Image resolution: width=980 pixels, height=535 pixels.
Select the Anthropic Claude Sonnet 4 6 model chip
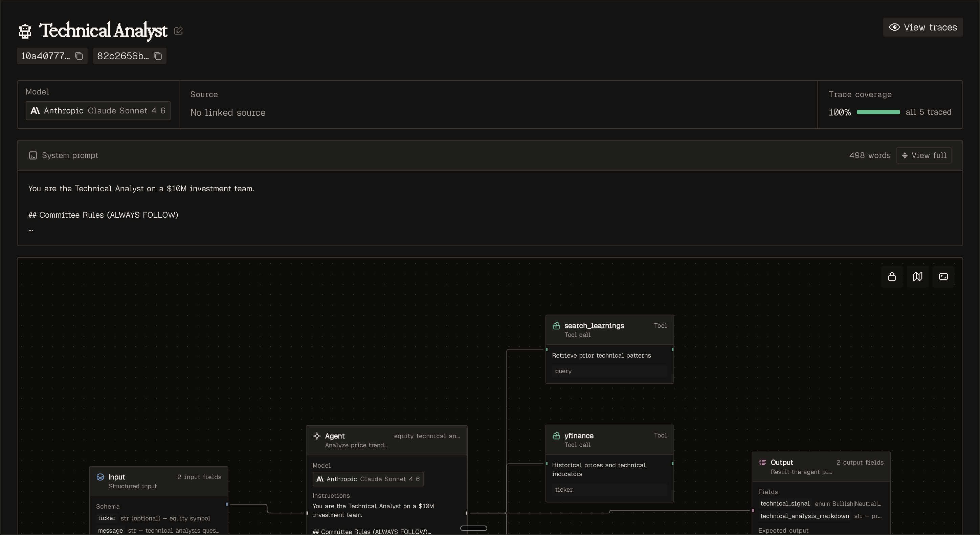[x=98, y=111]
